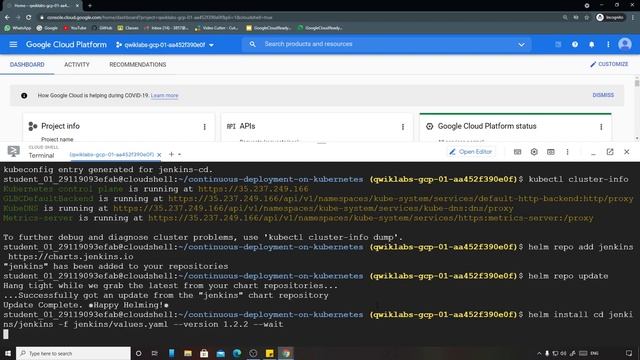Click the Cloud Shell web preview icon
Viewport: 640px width, 360px height.
[551, 152]
